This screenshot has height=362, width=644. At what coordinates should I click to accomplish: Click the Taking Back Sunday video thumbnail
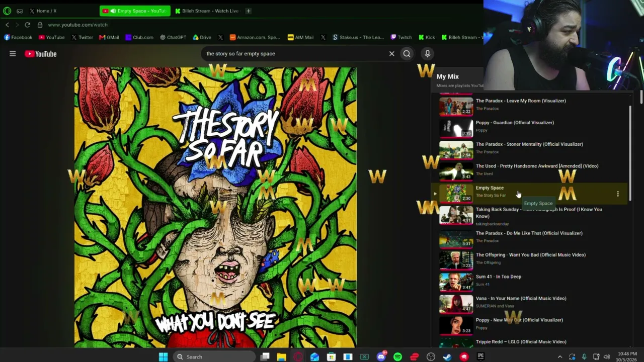coord(456,214)
